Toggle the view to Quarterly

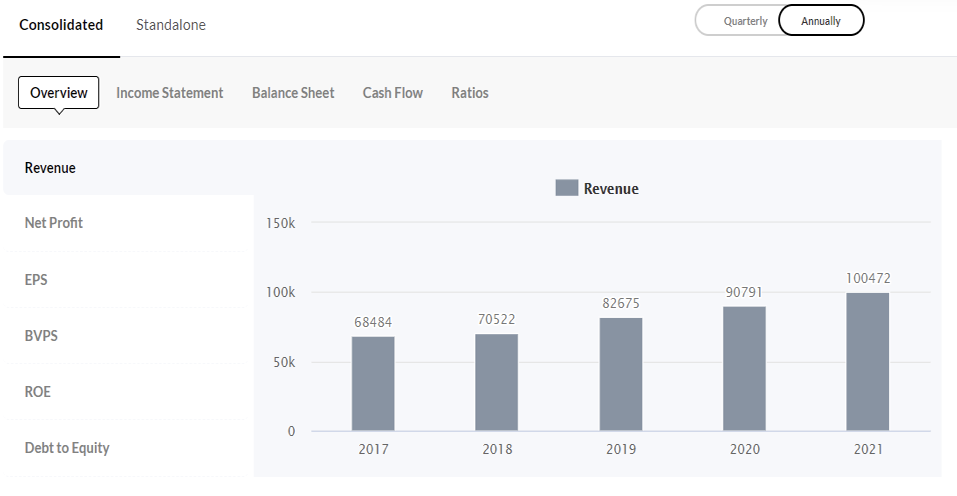click(x=745, y=21)
